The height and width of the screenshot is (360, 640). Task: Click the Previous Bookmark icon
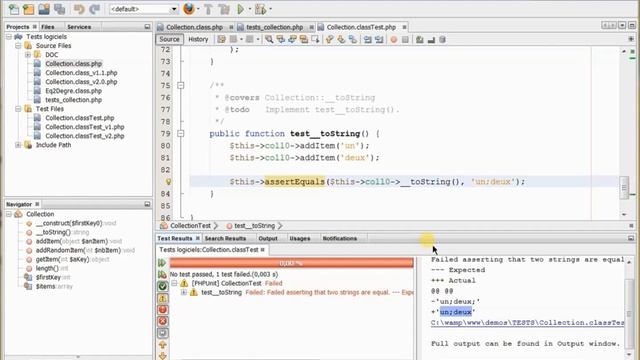point(329,39)
